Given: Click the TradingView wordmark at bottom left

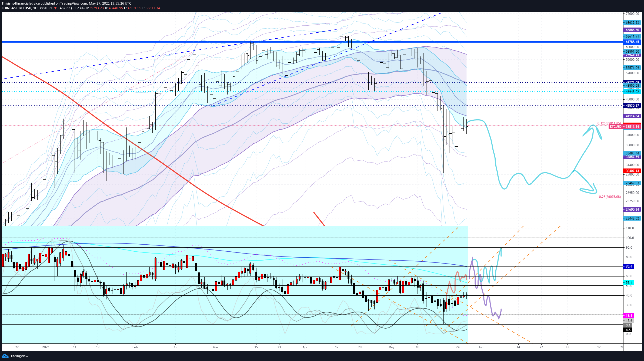Looking at the screenshot, I should pyautogui.click(x=19, y=356).
